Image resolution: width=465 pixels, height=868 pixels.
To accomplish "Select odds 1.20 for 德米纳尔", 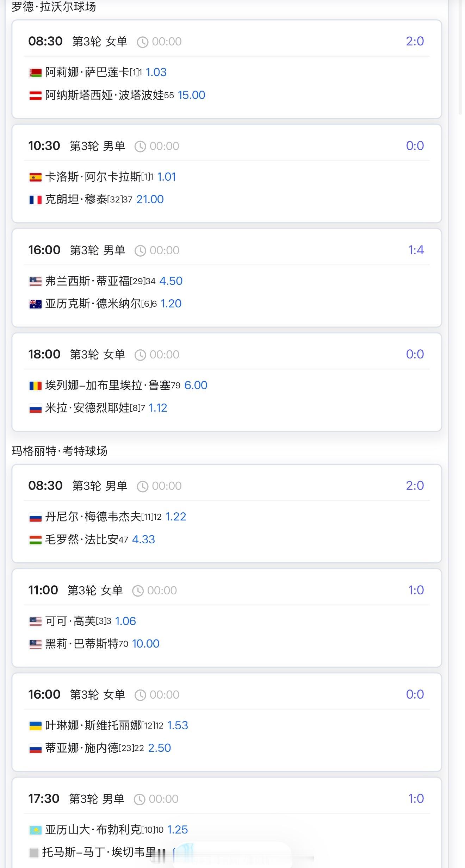I will [x=171, y=304].
